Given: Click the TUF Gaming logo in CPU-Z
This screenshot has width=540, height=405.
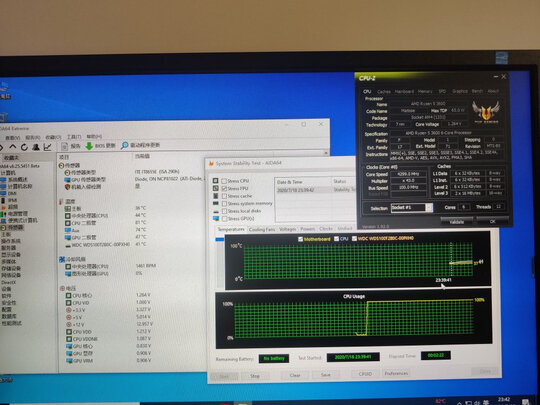Looking at the screenshot, I should coord(486,112).
